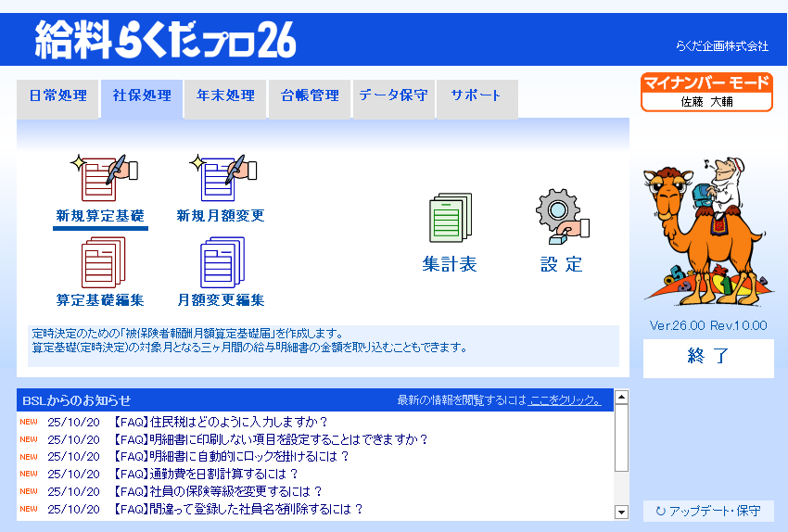788x532 pixels.
Task: Open the 設定 gear icon
Action: tap(562, 219)
